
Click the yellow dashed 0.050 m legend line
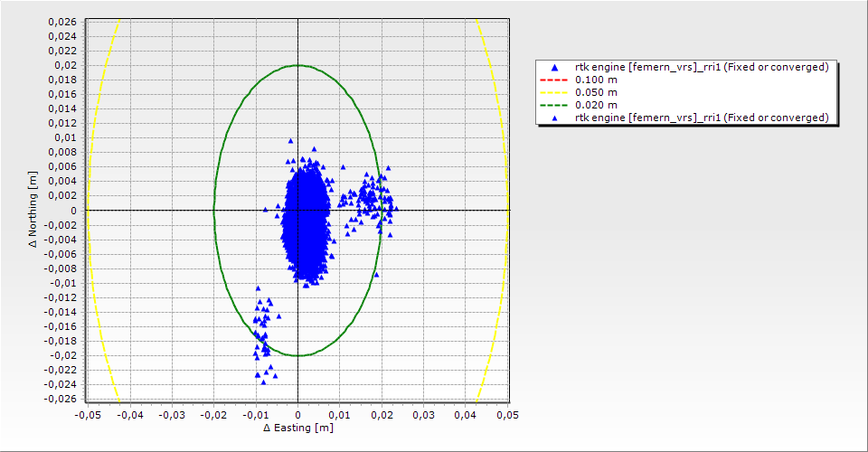[x=554, y=92]
